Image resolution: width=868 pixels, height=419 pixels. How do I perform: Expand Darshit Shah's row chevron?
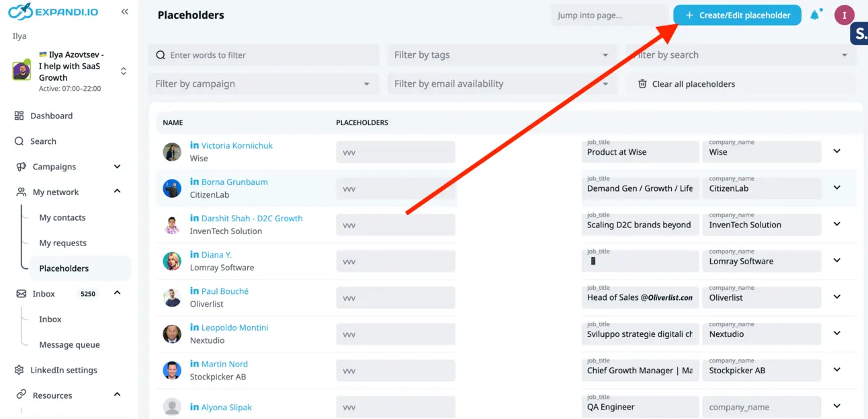[837, 224]
